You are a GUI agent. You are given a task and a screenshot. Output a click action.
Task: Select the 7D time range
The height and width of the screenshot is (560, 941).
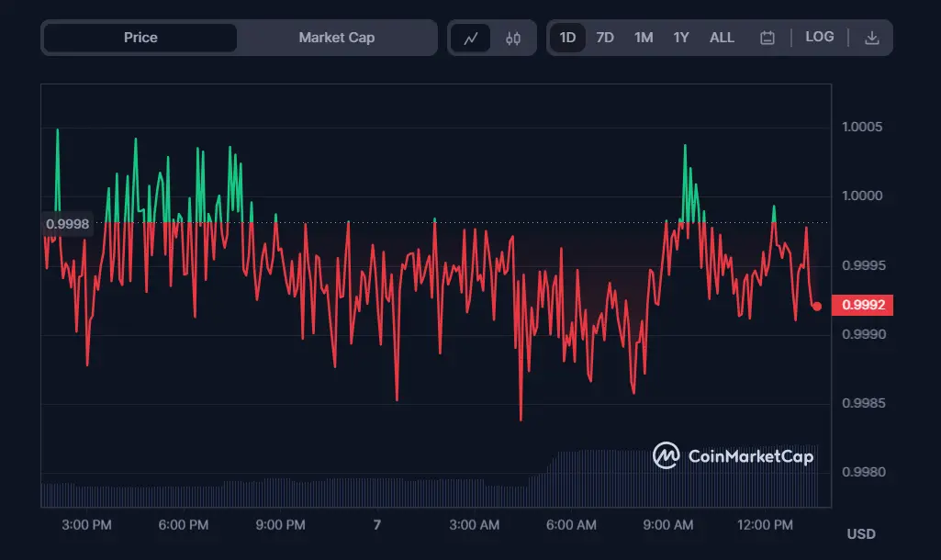point(605,38)
